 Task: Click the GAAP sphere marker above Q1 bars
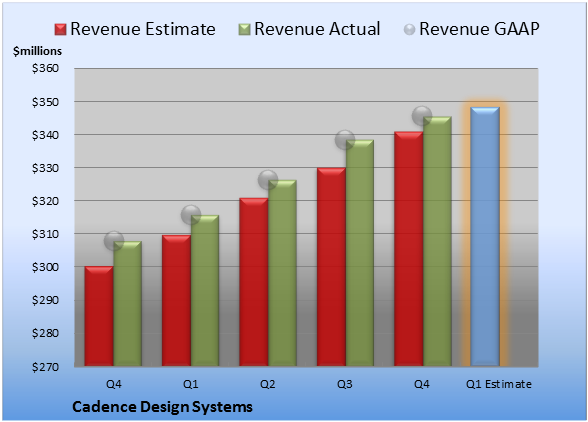coord(191,215)
